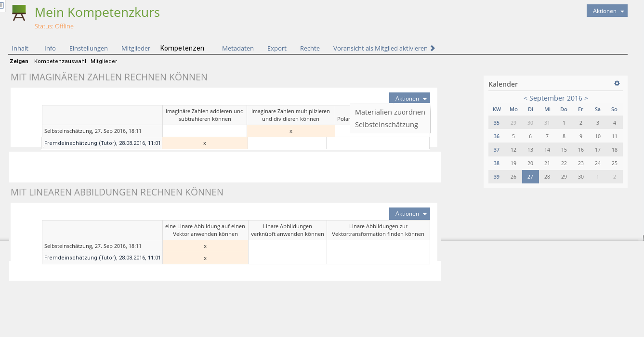Go to the Mitglieder tab

pyautogui.click(x=135, y=48)
